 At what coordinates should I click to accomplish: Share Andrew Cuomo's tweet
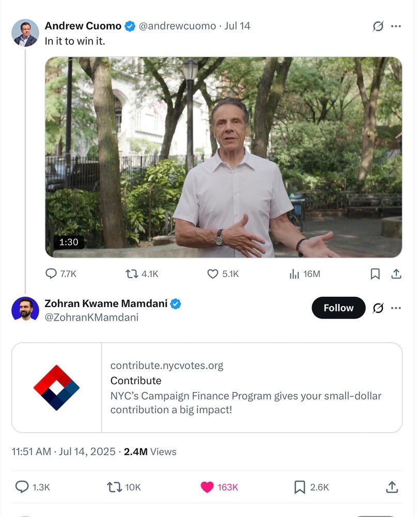396,274
